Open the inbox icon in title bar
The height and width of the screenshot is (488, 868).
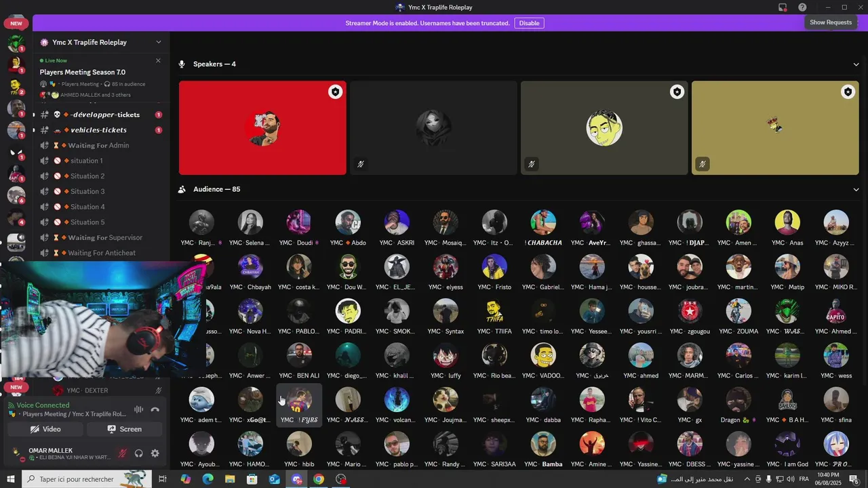tap(783, 7)
